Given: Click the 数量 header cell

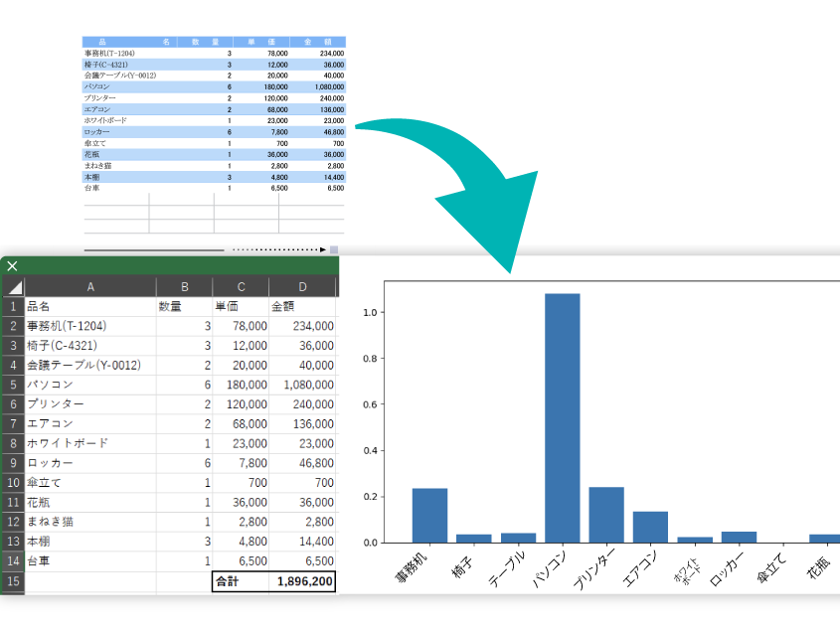Looking at the screenshot, I should click(x=184, y=306).
